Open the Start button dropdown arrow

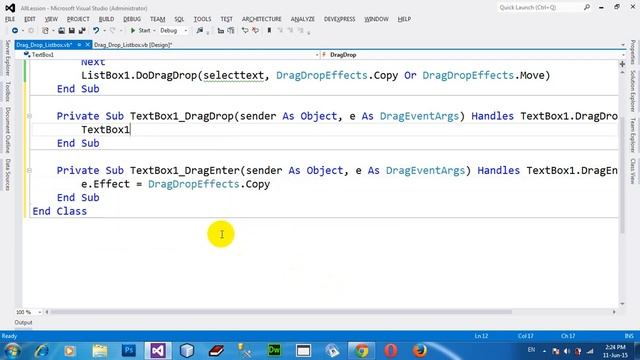tap(154, 31)
